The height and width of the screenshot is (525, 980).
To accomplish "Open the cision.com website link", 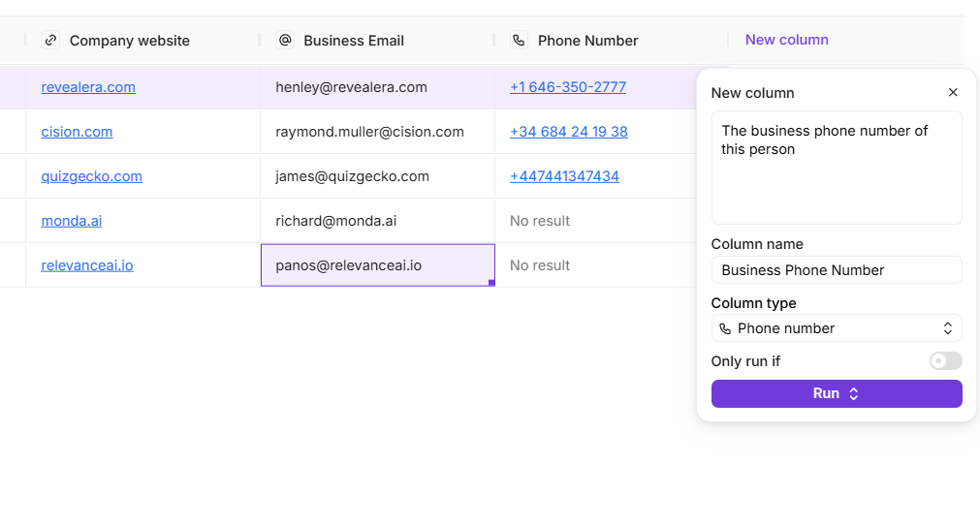I will point(77,132).
